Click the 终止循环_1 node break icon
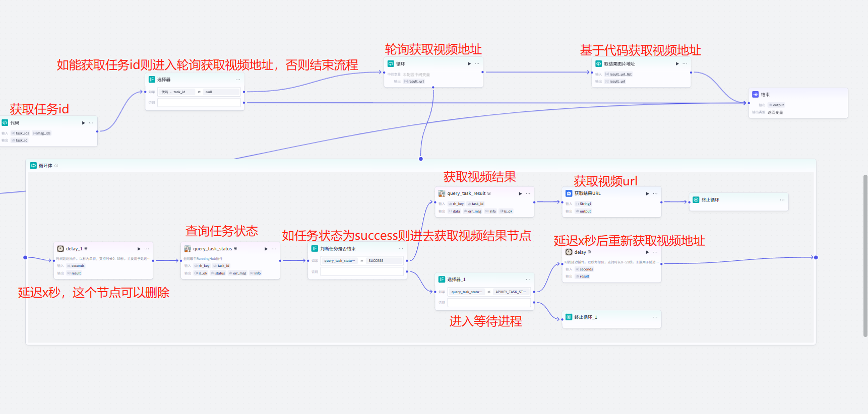868x414 pixels. point(569,317)
